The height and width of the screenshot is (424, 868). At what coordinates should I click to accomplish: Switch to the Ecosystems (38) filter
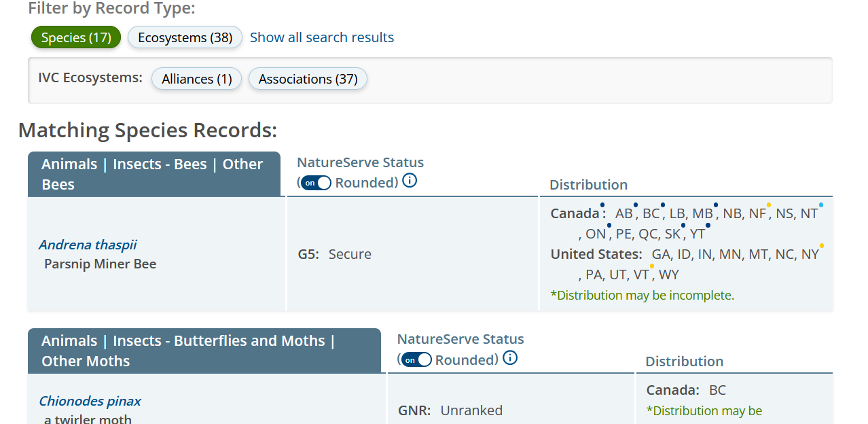[x=185, y=37]
